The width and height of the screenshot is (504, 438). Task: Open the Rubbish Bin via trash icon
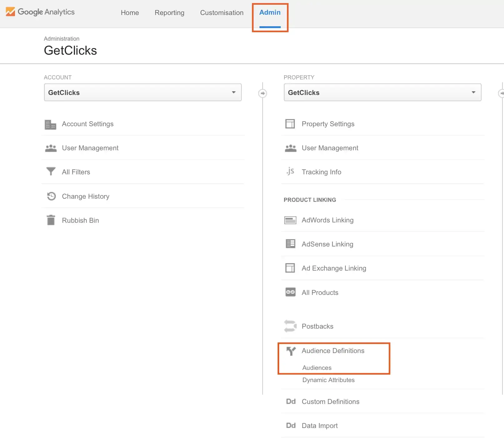coord(51,220)
